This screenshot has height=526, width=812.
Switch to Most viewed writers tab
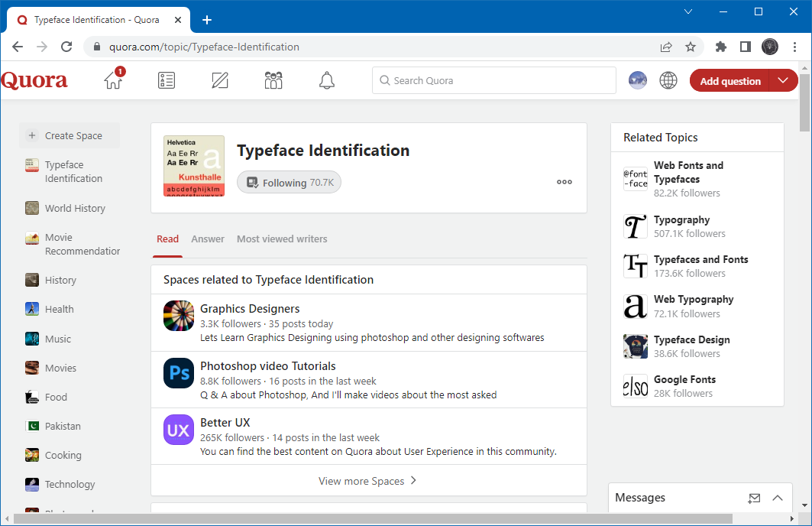pyautogui.click(x=282, y=239)
